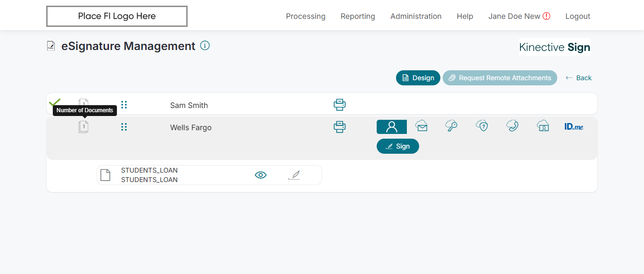Open the Reporting menu

(358, 16)
